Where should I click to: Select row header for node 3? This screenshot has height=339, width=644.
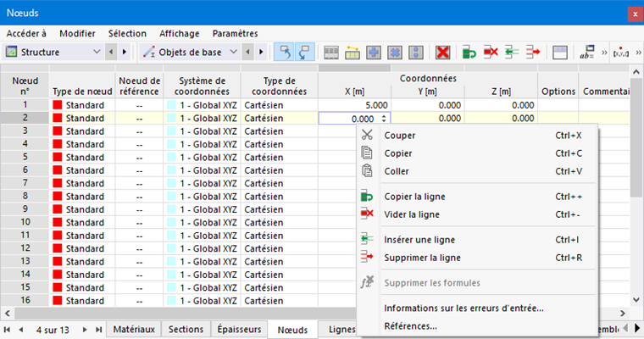25,131
